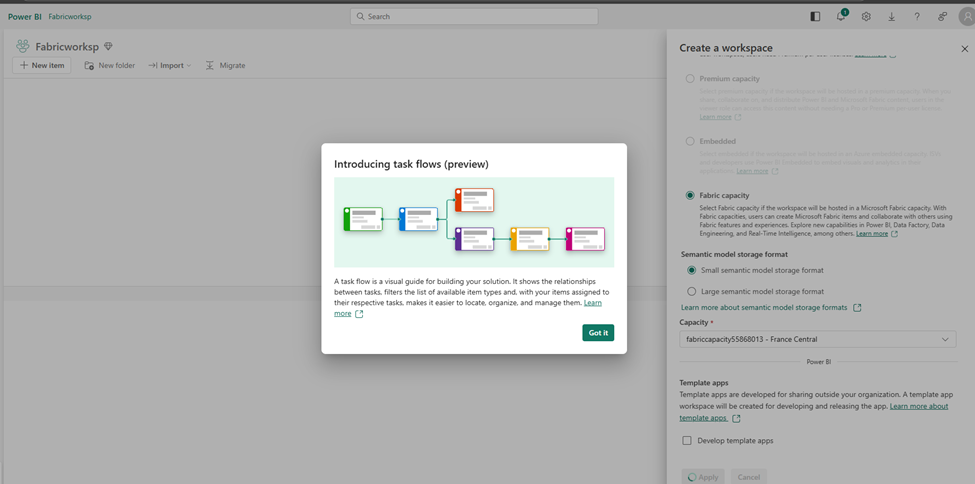This screenshot has height=484, width=975.
Task: Open the settings gear icon
Action: coord(866,17)
